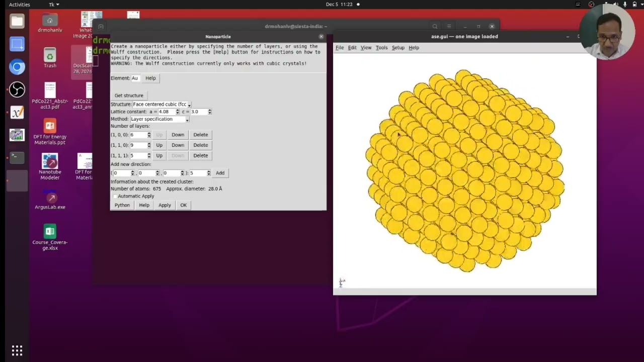Adjust the (1, 1, 0) layers spinner

coord(149,145)
